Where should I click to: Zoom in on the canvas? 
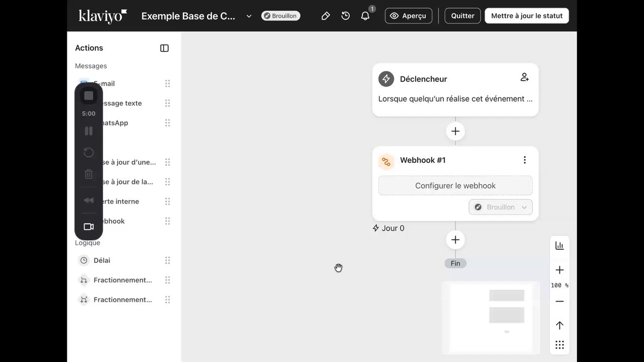pos(559,270)
